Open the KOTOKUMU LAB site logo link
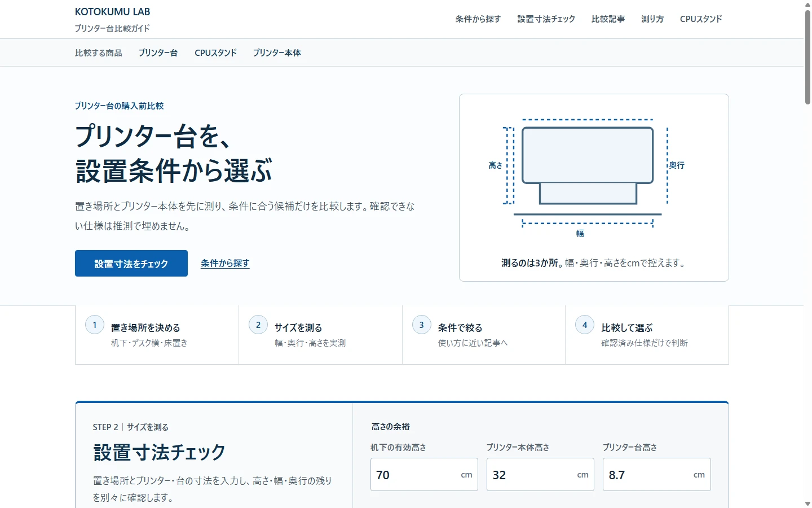 (x=112, y=12)
